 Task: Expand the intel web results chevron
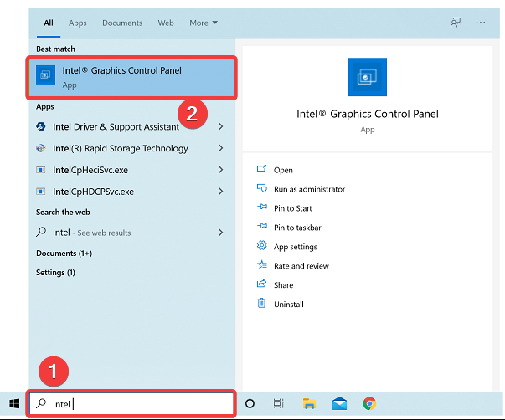click(220, 233)
